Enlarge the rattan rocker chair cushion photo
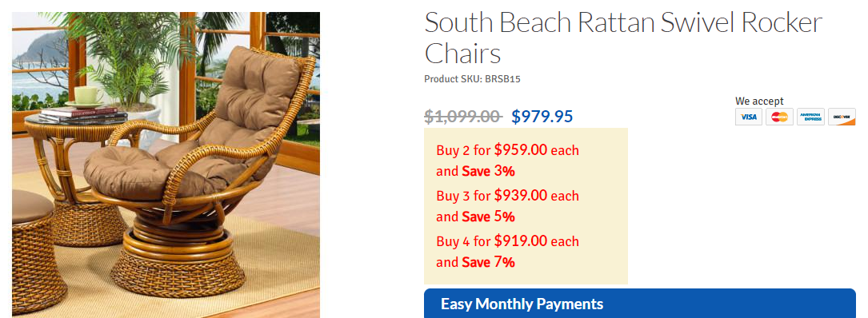 [166, 165]
